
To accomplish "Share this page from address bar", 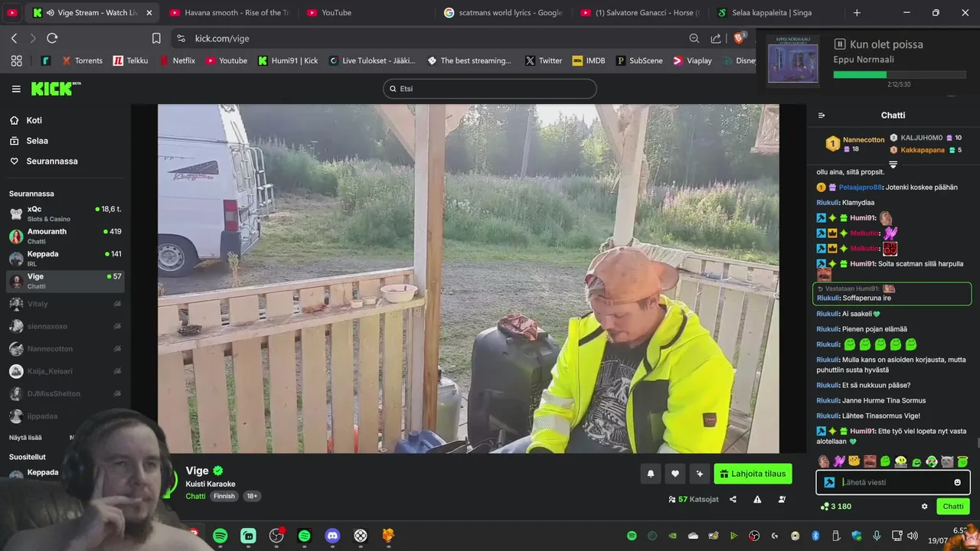I will pos(716,38).
